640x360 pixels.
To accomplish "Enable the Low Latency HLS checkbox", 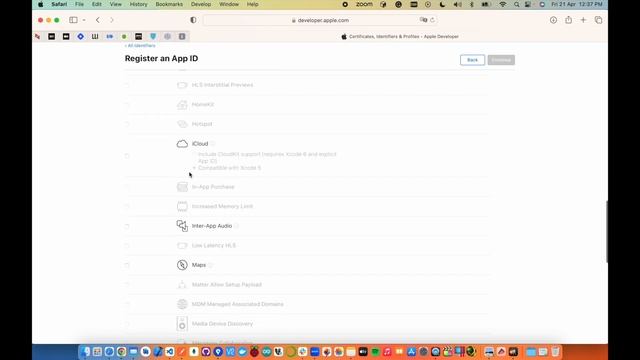I will [127, 246].
